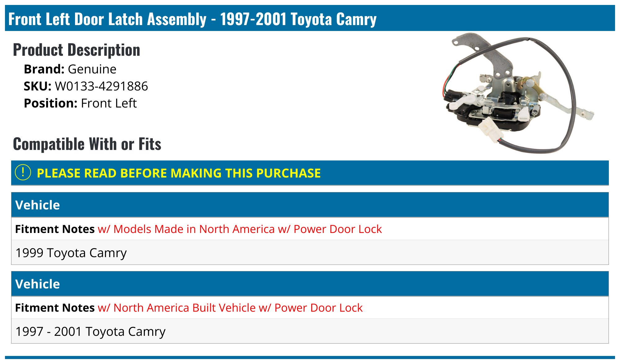Select the PLEASE READ BEFORE MAKING THIS PURCHASE banner
The width and height of the screenshot is (620, 364).
(310, 173)
